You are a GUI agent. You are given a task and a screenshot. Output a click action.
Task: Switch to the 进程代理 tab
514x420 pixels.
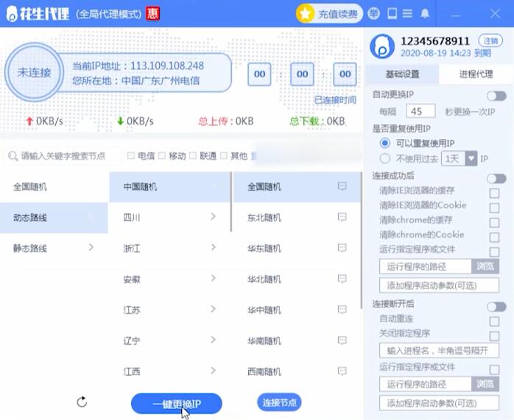(476, 74)
